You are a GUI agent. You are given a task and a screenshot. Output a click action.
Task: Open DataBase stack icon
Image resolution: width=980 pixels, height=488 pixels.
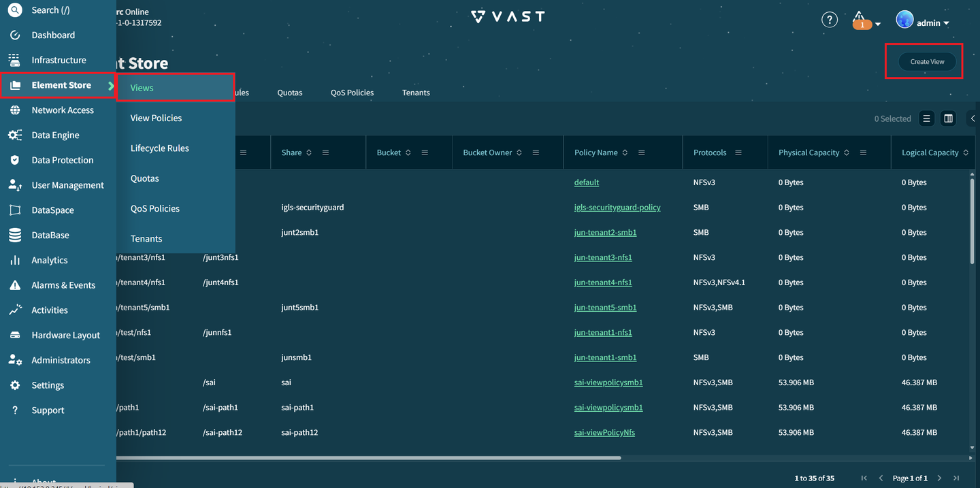pyautogui.click(x=15, y=235)
